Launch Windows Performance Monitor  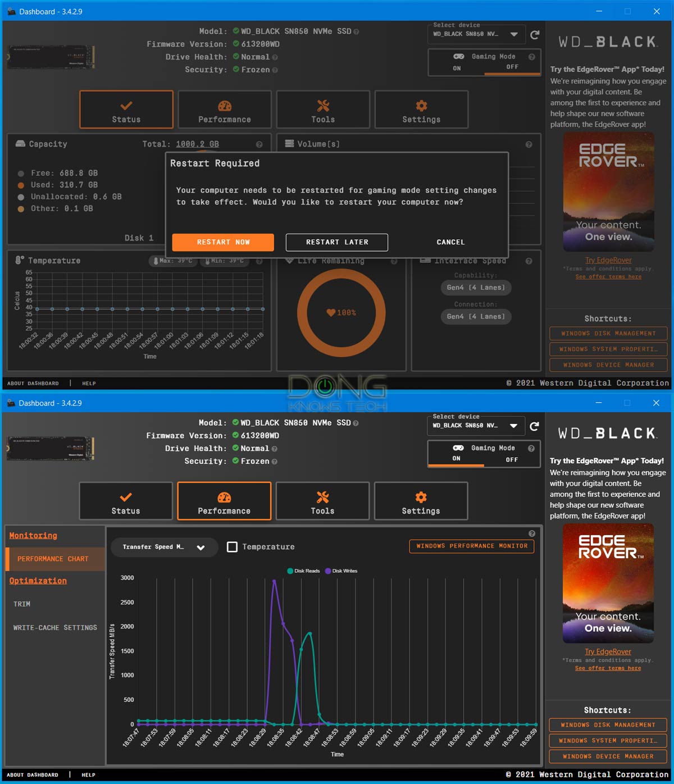pyautogui.click(x=472, y=546)
